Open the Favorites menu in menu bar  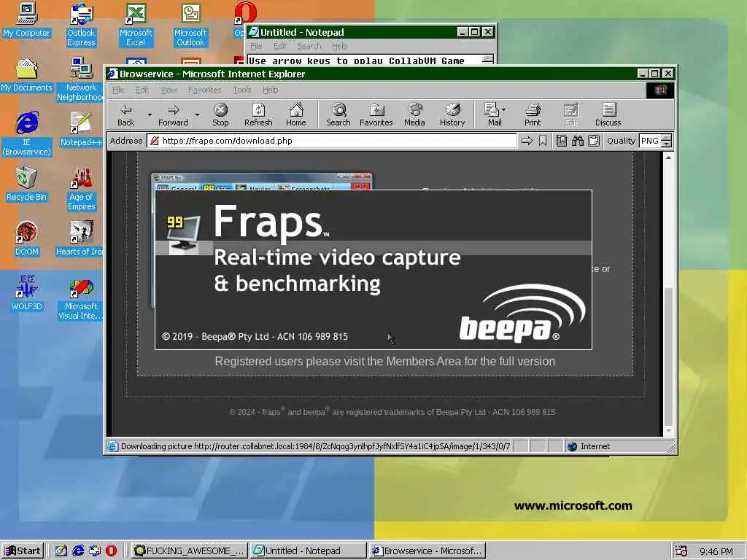point(204,90)
